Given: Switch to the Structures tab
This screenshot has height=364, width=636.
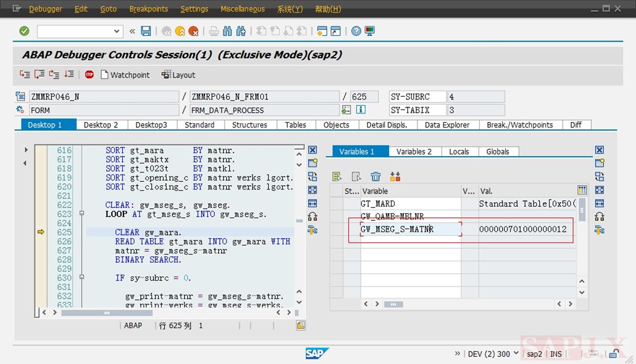Looking at the screenshot, I should [250, 125].
